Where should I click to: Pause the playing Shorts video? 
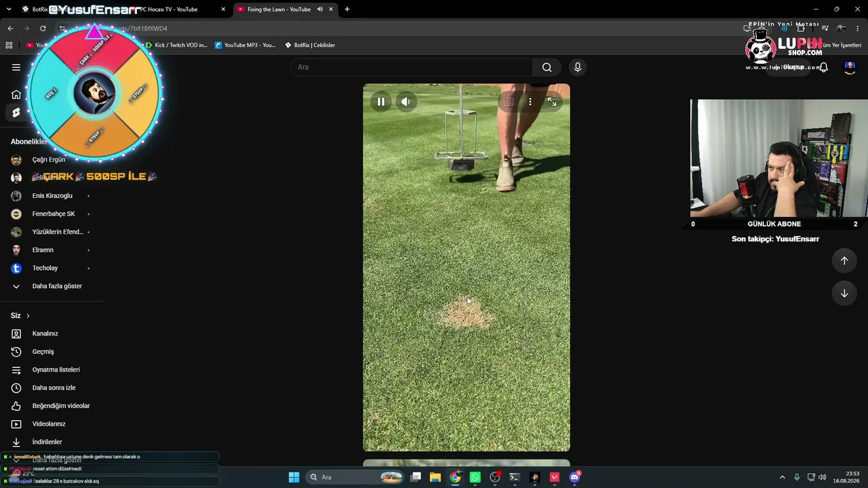tap(381, 102)
